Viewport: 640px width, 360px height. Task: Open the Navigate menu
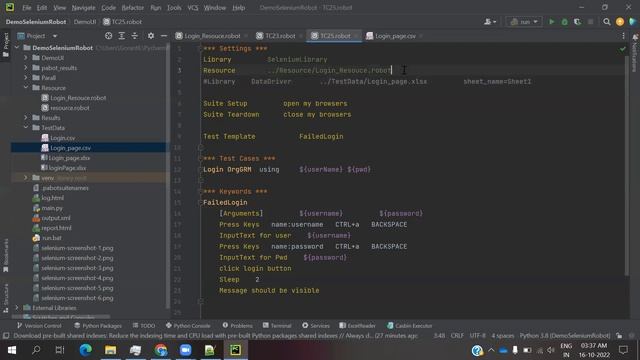click(x=83, y=7)
